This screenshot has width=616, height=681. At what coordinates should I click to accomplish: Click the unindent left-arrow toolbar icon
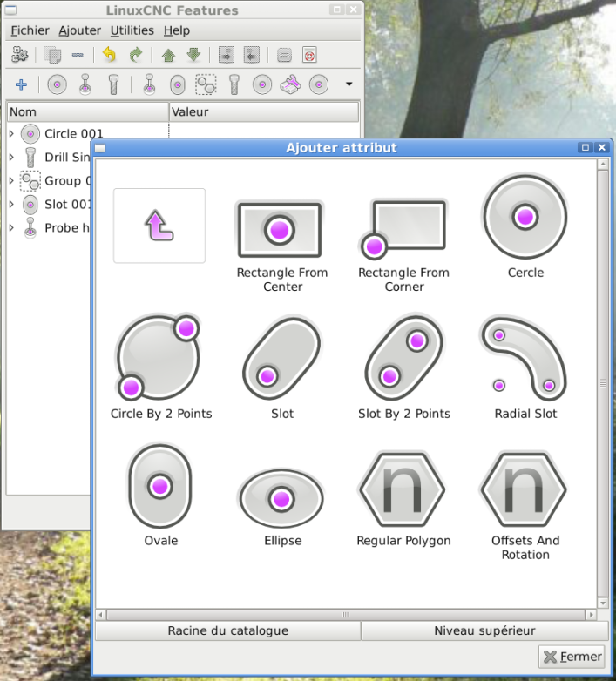252,55
